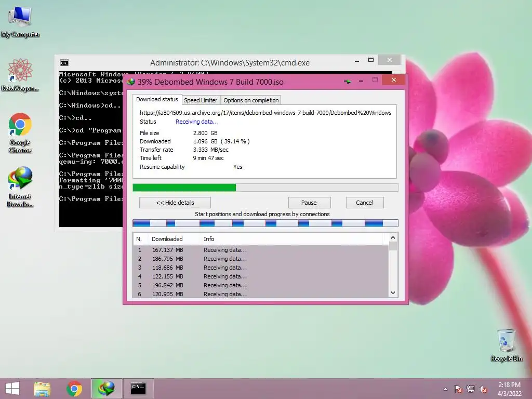Switch to the Speed Limiter tab

coord(201,100)
